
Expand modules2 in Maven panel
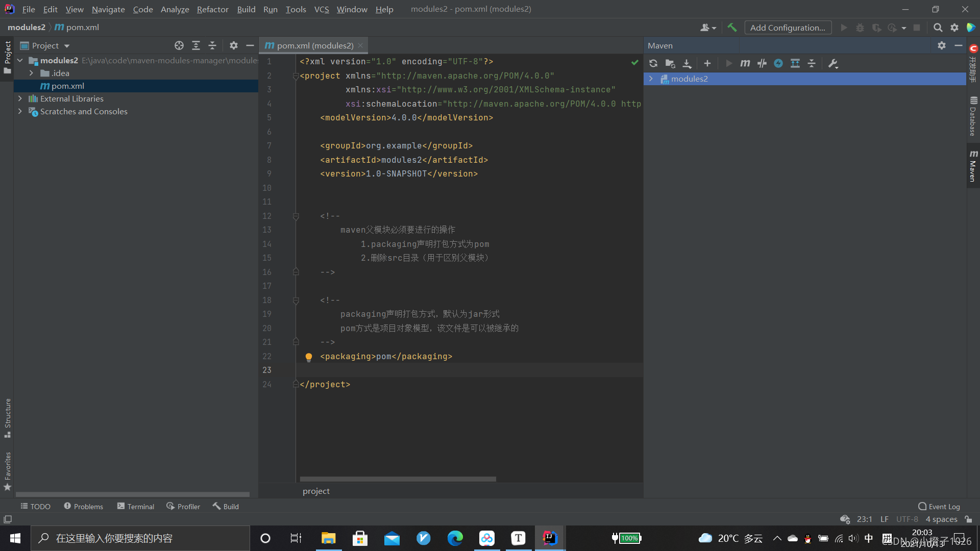[651, 79]
